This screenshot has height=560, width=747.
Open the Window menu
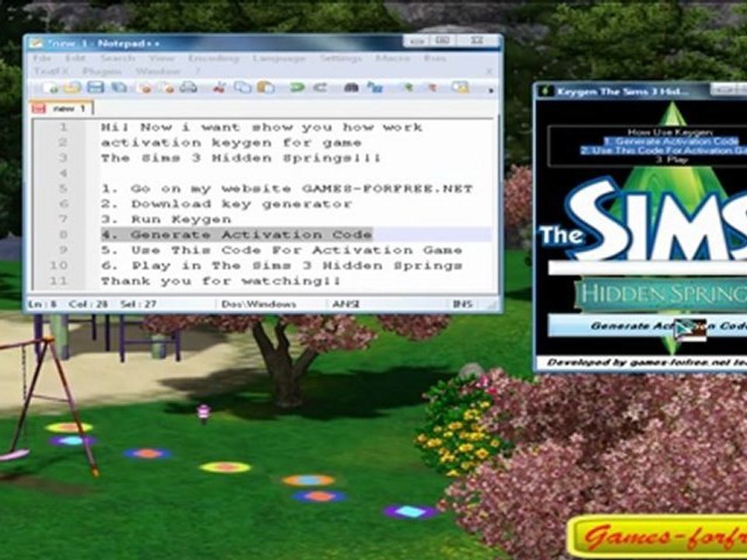tap(158, 72)
